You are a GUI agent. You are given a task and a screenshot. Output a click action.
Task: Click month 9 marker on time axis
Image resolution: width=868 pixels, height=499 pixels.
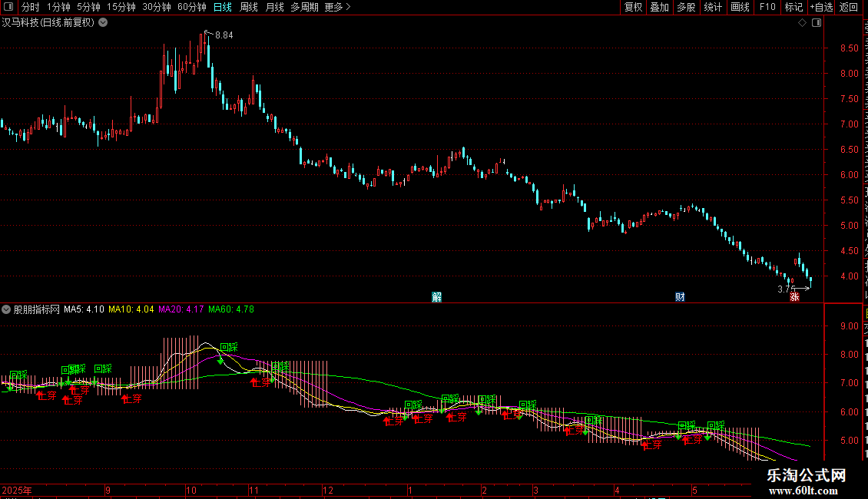click(108, 490)
